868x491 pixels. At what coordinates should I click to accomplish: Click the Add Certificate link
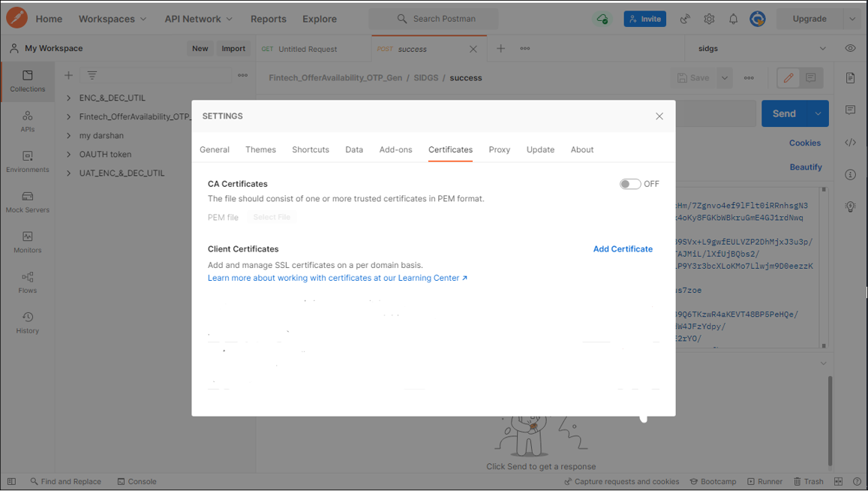623,249
